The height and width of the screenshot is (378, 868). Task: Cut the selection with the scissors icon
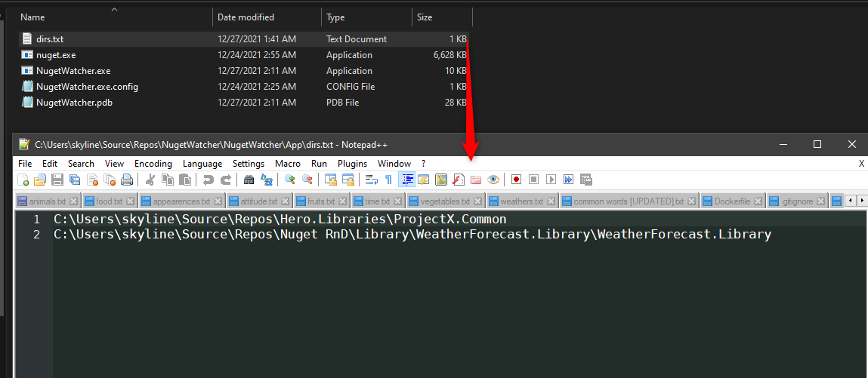150,180
